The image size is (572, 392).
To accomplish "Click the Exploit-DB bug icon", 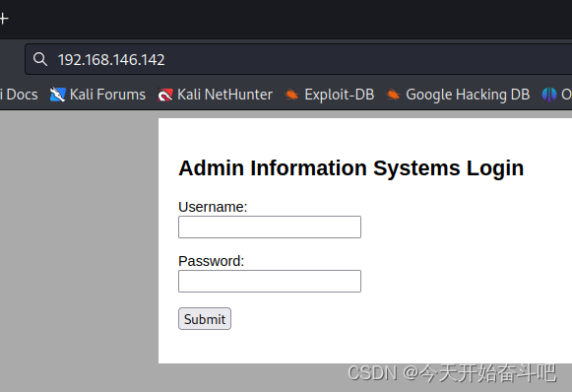I will tap(291, 95).
